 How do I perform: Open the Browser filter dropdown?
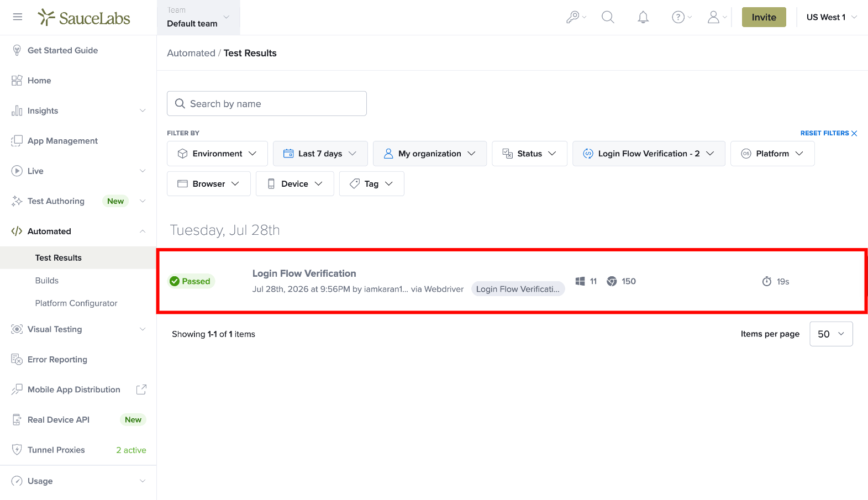pos(209,184)
